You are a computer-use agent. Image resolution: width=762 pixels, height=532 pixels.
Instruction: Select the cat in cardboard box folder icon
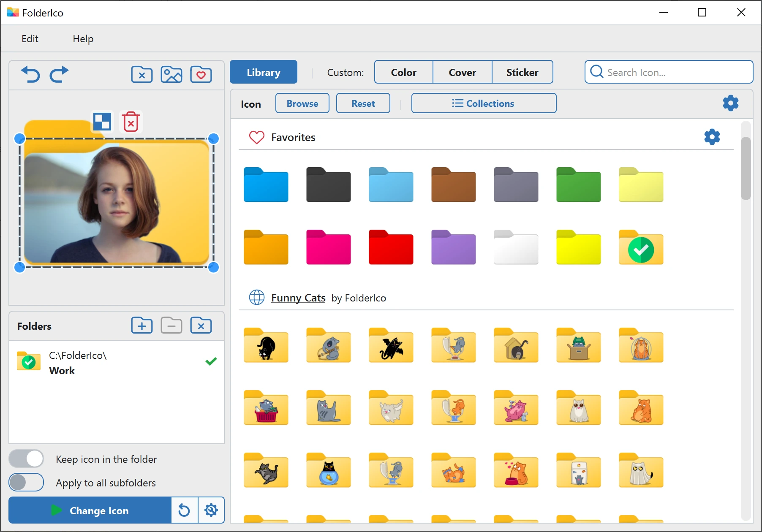click(x=579, y=345)
